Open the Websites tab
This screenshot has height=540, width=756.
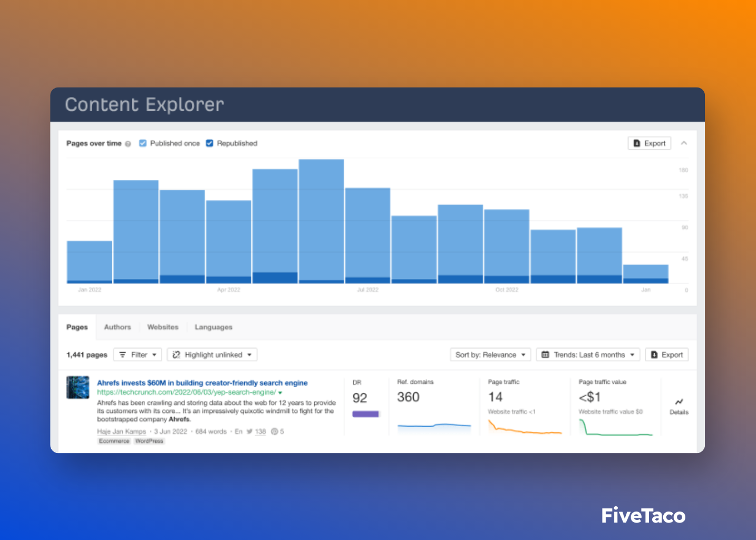point(163,327)
